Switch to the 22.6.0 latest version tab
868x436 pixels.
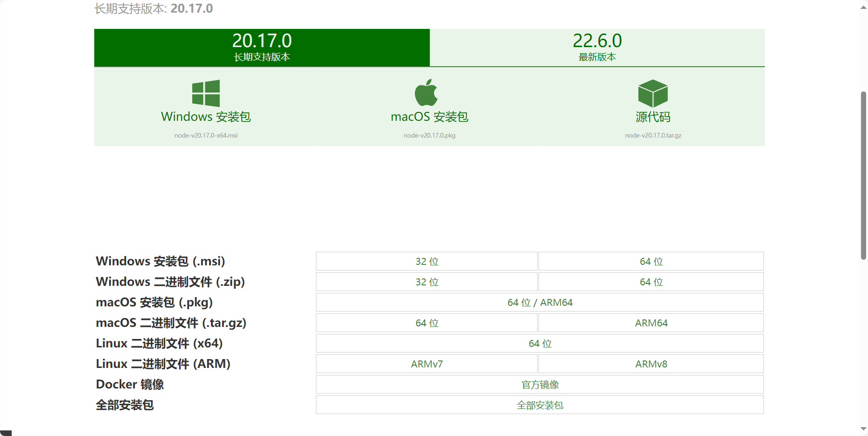pyautogui.click(x=597, y=48)
